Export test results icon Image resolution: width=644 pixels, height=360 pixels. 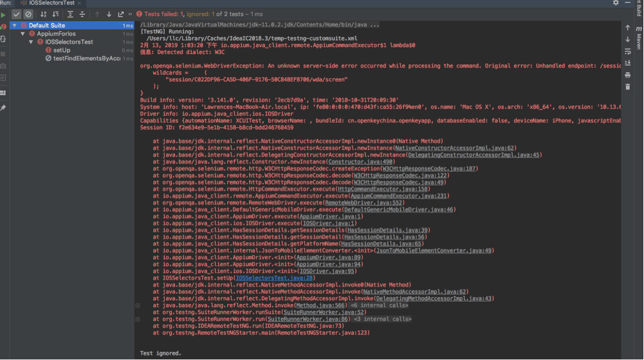coord(121,14)
